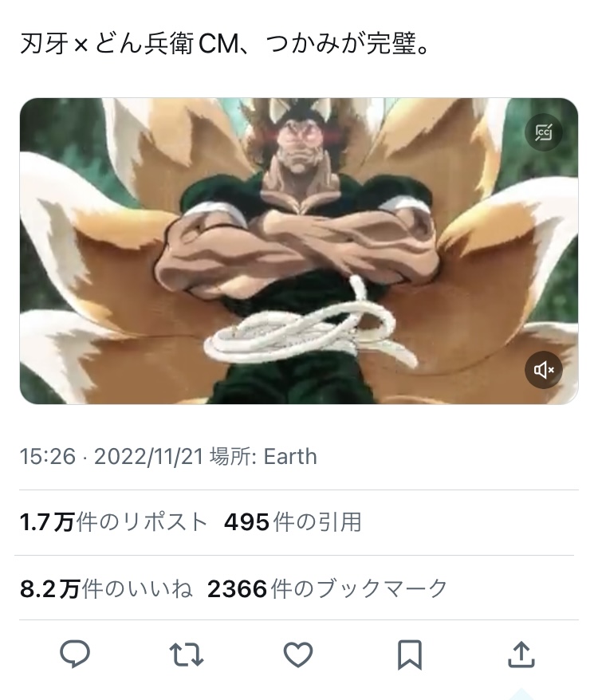The image size is (598, 700).
Task: View the 1.7万件のリポスト list
Action: click(x=113, y=522)
